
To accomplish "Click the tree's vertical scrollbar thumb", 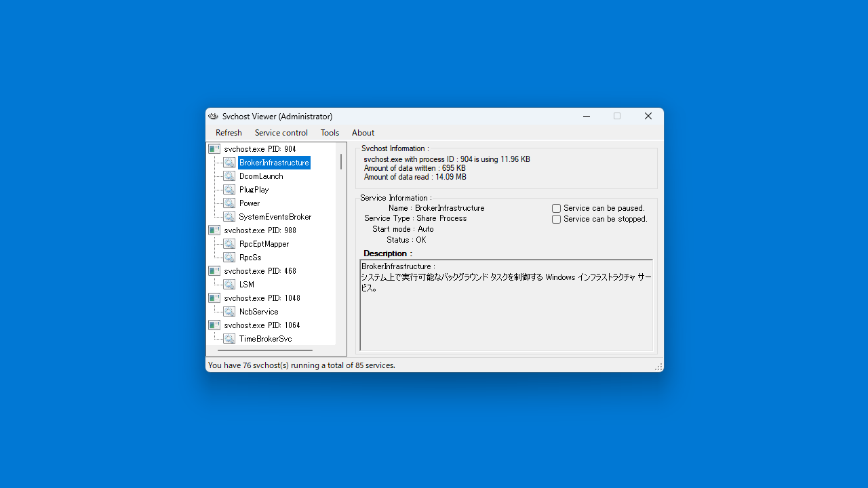I will [x=341, y=161].
